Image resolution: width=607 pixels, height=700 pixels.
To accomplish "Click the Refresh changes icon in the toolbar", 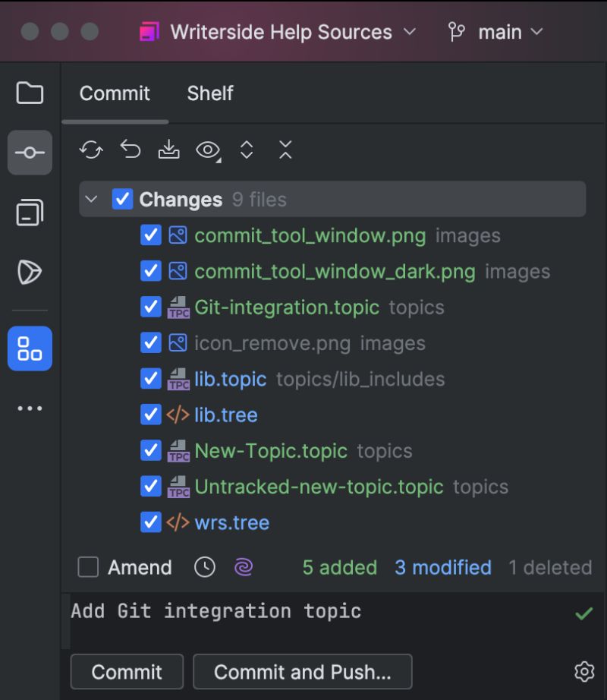I will (90, 150).
